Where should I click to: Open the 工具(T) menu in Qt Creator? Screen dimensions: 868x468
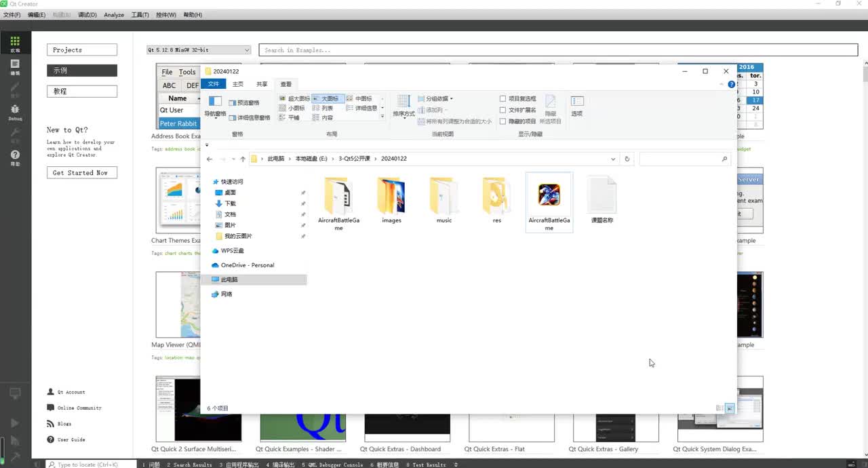[x=140, y=15]
